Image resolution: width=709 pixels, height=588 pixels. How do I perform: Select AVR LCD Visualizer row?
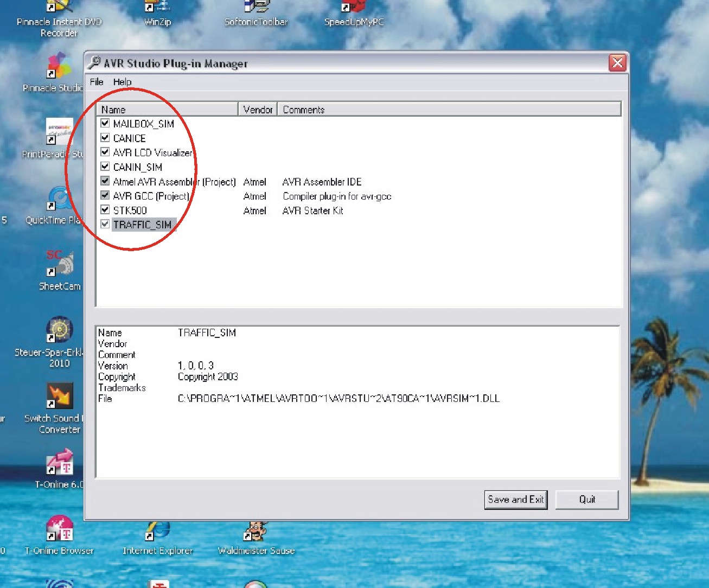coord(153,152)
